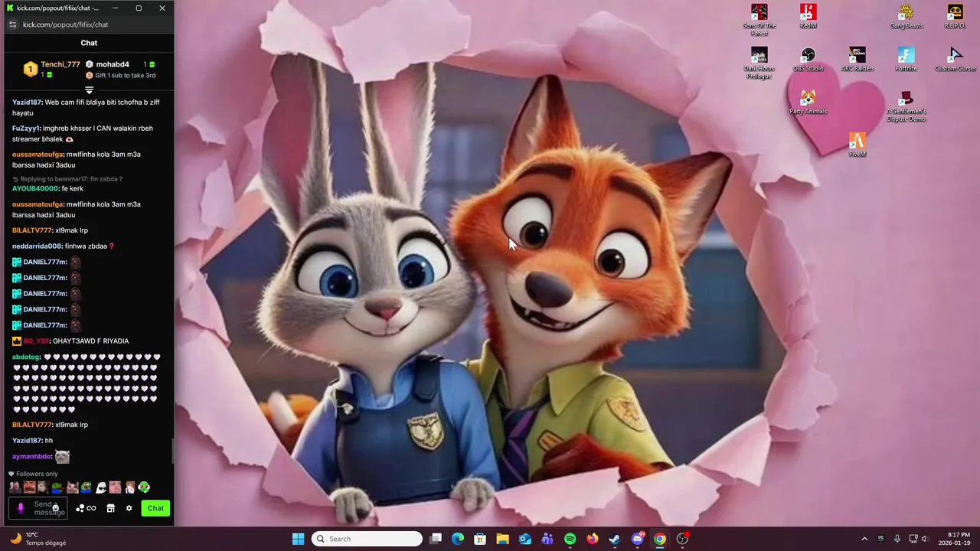This screenshot has height=551, width=980.
Task: Open Discord from the taskbar
Action: coord(637,539)
